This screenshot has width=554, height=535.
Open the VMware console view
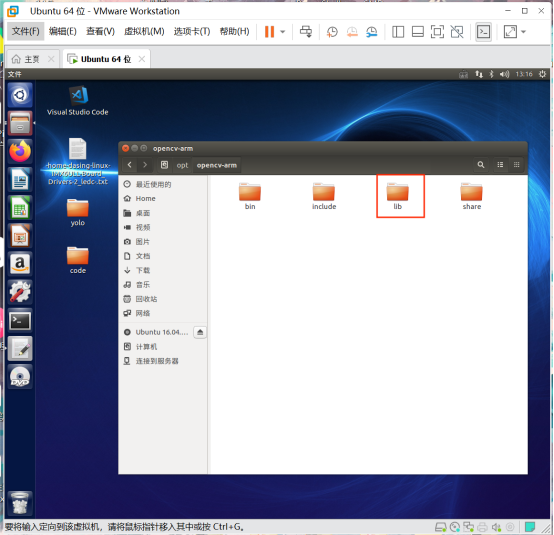tap(483, 32)
